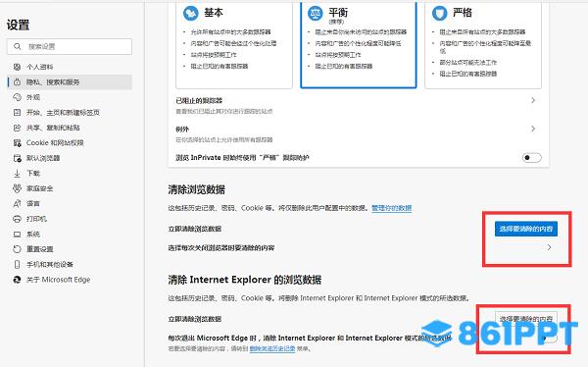Click the 重置设置 reset arrow icon
The width and height of the screenshot is (588, 367).
[17, 249]
